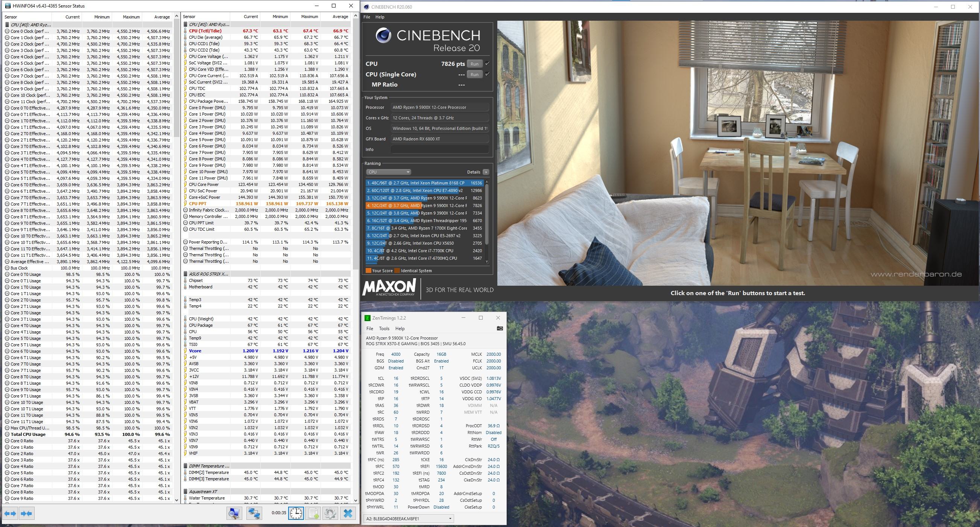Open the sensor search monitor icon in HWiNFO
Image resolution: width=980 pixels, height=527 pixels.
click(x=234, y=513)
